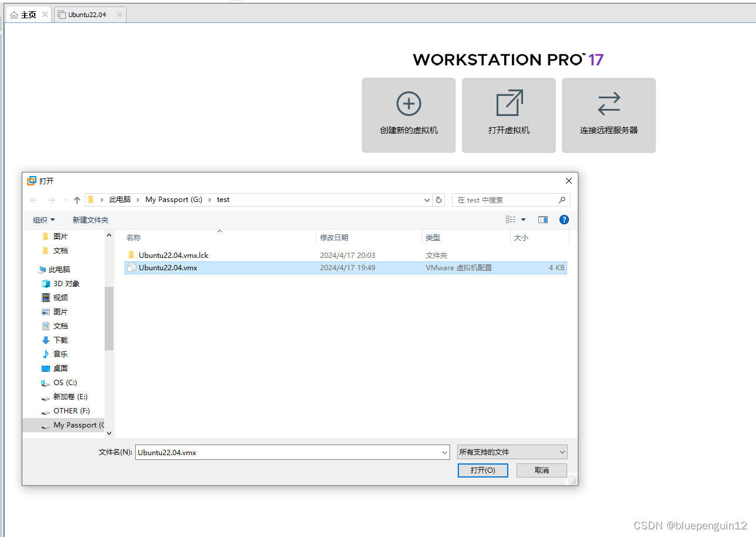The height and width of the screenshot is (537, 756).
Task: Select 桌面 in navigation pane
Action: click(x=61, y=368)
